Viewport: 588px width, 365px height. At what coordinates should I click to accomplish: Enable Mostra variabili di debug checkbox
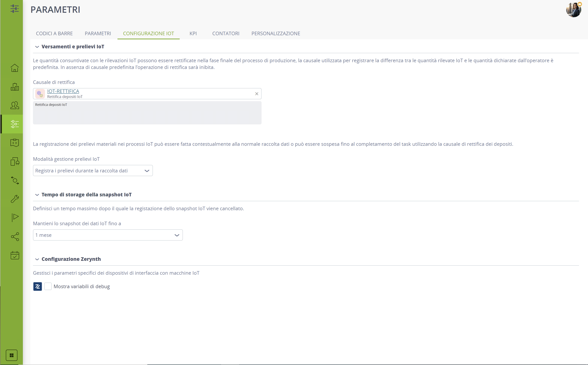[48, 286]
